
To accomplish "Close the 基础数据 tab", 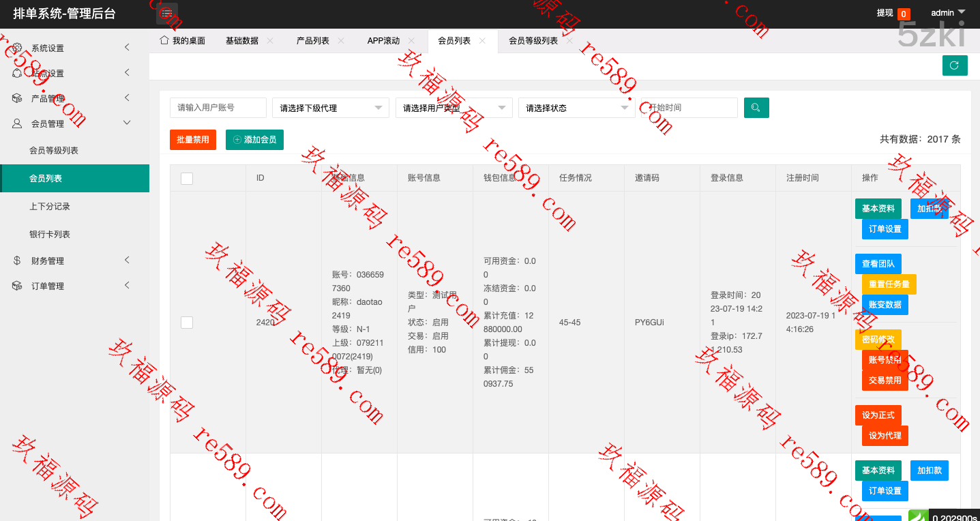I will click(270, 41).
